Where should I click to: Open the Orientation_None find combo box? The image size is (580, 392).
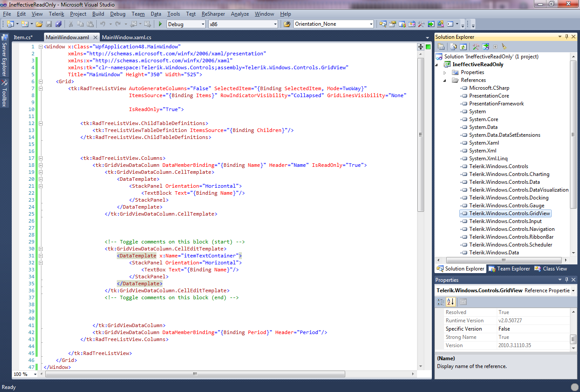click(x=371, y=24)
